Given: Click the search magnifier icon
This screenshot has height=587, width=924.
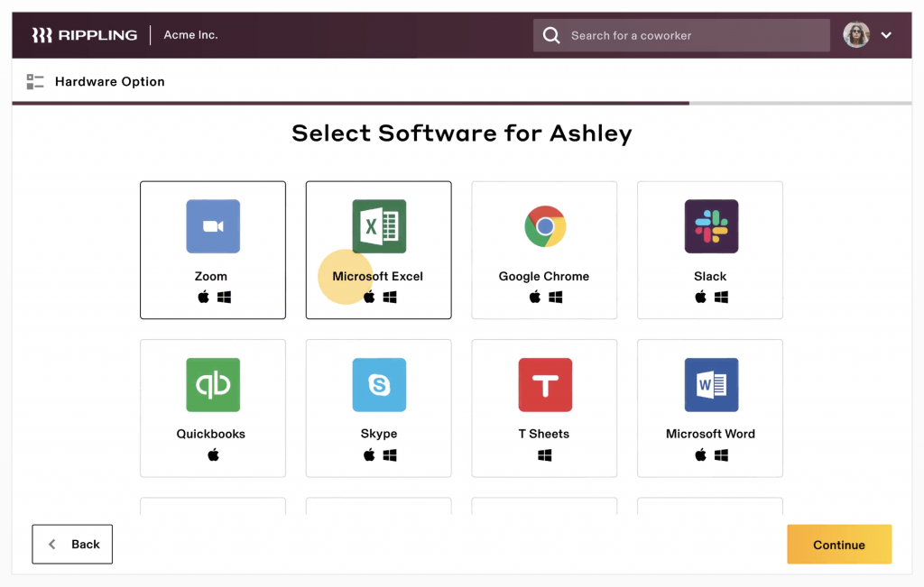Looking at the screenshot, I should click(551, 35).
